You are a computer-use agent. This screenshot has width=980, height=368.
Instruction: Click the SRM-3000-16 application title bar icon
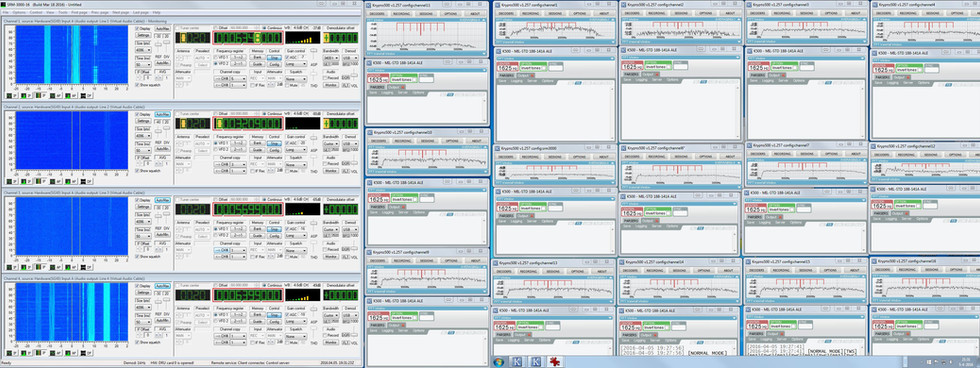pos(3,4)
